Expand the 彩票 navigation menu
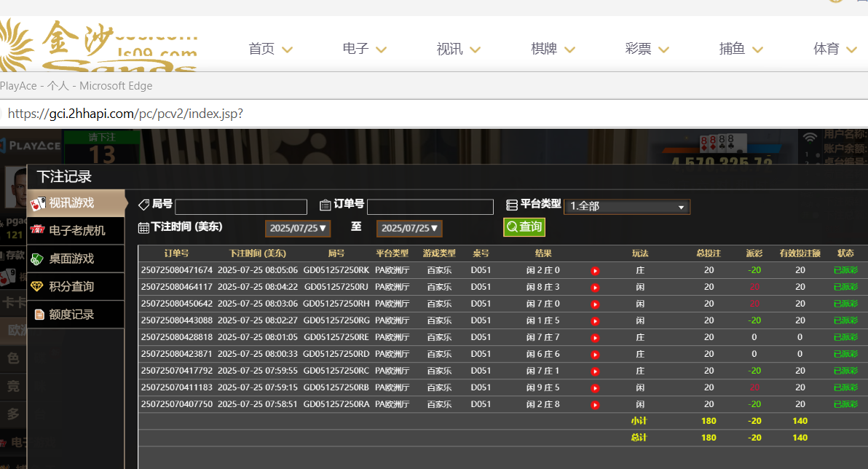Image resolution: width=868 pixels, height=469 pixels. (647, 50)
